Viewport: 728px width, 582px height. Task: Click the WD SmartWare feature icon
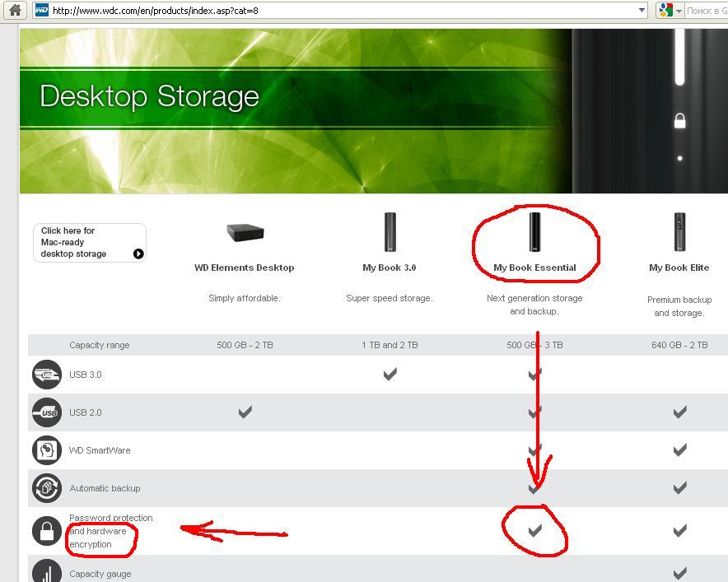click(x=46, y=450)
